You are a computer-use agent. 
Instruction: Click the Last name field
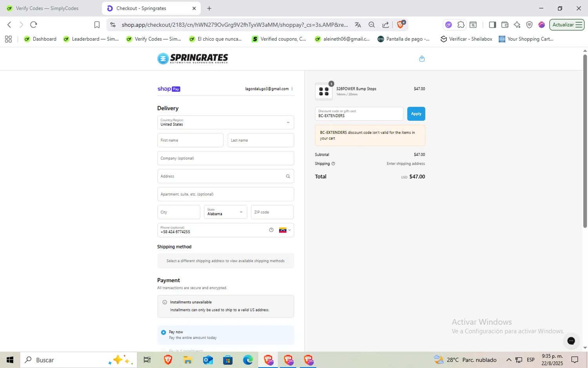(x=261, y=140)
